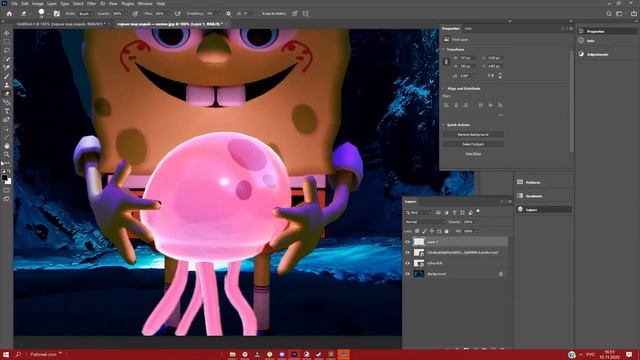Select the Rectangular Marquee tool
This screenshot has height=360, width=640.
tap(7, 42)
